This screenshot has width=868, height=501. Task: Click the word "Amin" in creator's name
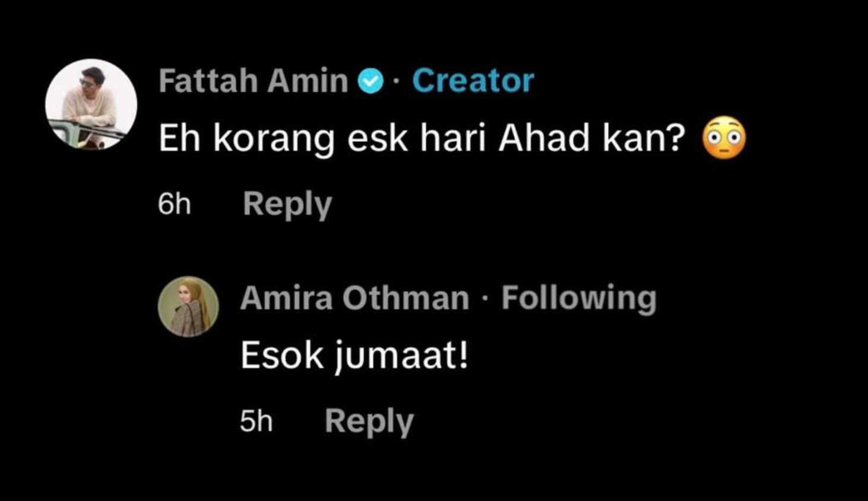click(x=307, y=81)
